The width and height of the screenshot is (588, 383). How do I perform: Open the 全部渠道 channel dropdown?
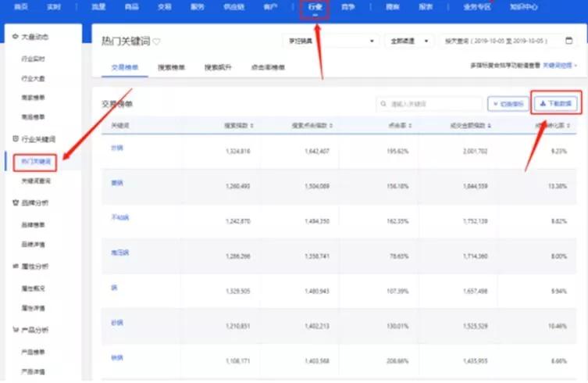click(409, 41)
